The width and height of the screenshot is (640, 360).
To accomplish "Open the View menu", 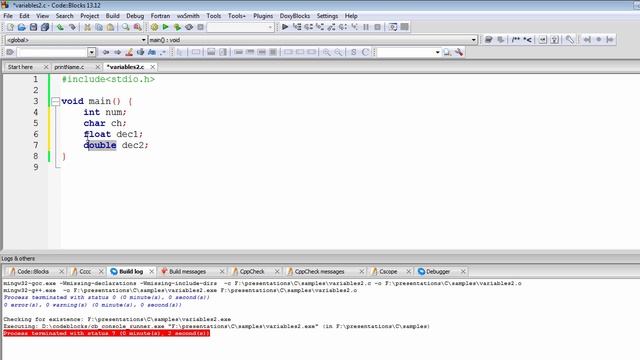I will point(42,16).
